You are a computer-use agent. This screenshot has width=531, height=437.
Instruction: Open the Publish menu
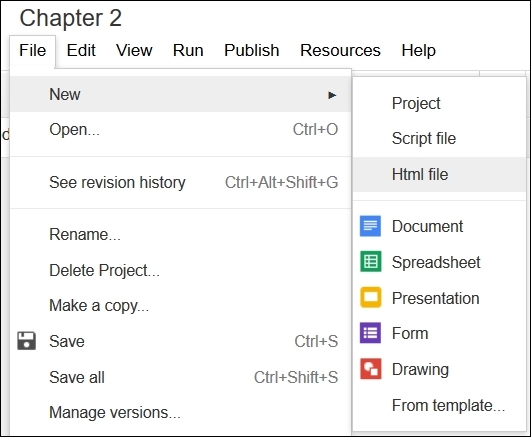coord(252,50)
